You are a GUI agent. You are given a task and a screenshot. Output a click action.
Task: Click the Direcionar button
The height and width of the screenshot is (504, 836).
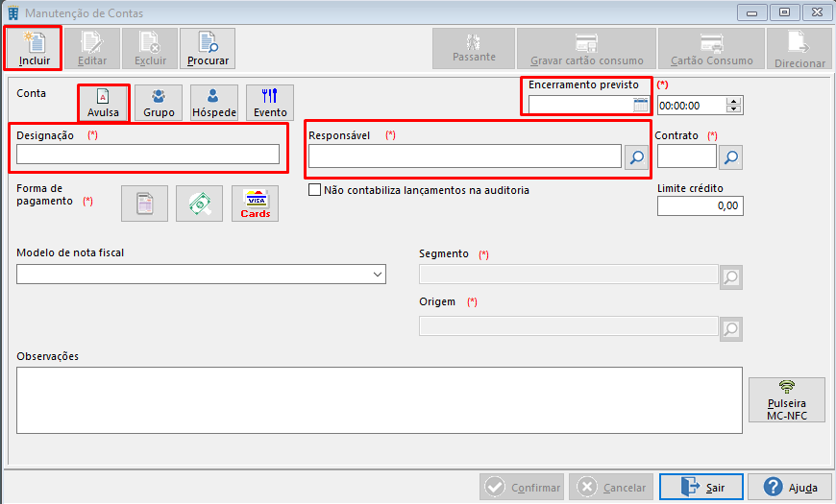coord(799,49)
